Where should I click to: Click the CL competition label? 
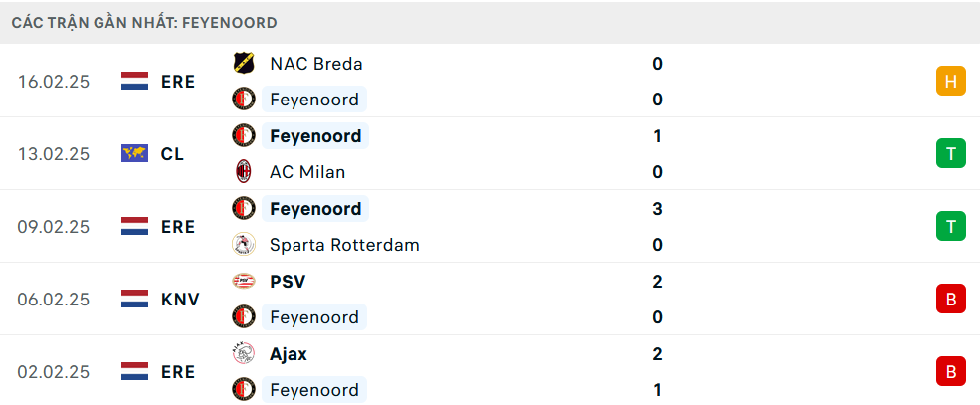[x=172, y=154]
